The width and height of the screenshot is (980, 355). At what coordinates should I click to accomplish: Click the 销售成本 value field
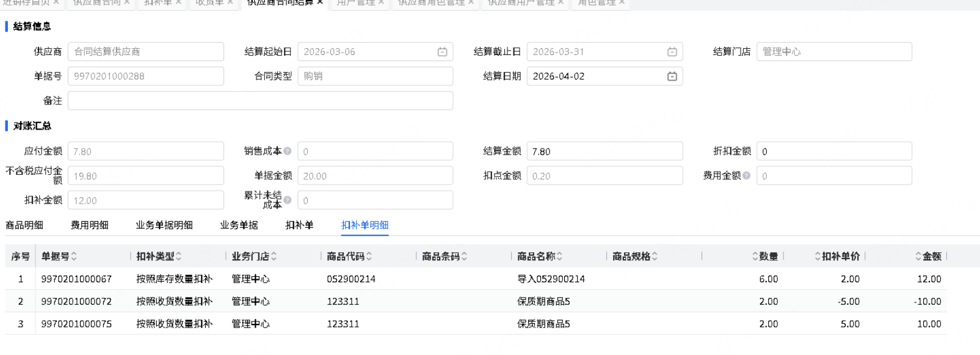(376, 152)
